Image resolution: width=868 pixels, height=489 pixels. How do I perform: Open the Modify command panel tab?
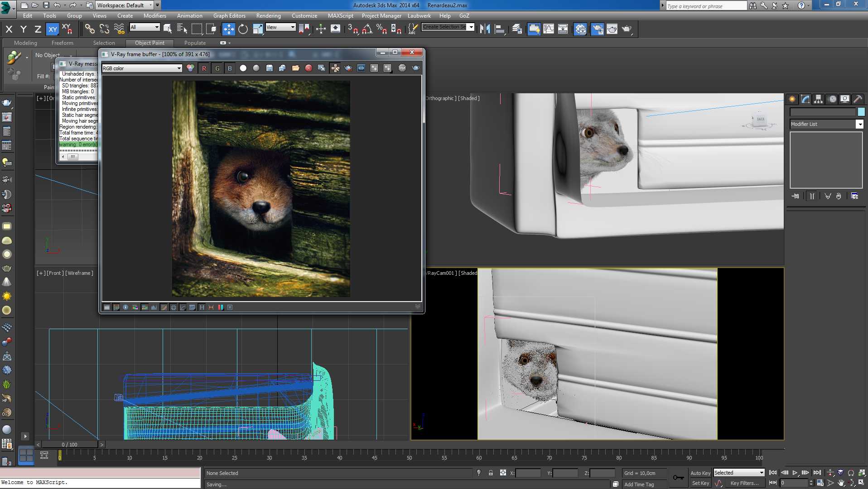(805, 99)
